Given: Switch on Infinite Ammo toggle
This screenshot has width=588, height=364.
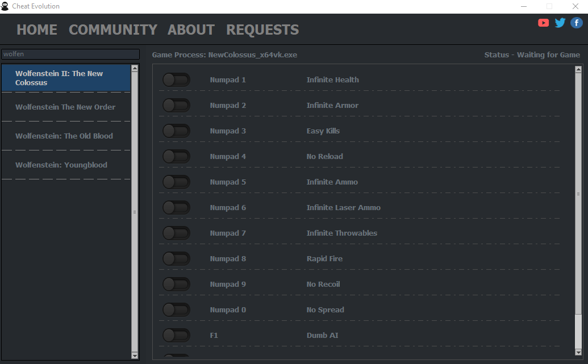Looking at the screenshot, I should point(176,182).
